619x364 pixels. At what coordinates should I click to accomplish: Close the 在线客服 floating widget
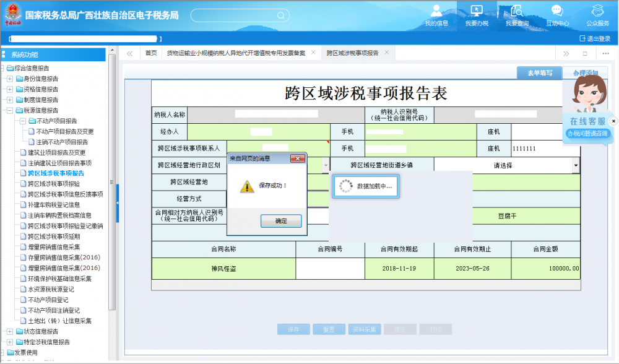pyautogui.click(x=613, y=121)
